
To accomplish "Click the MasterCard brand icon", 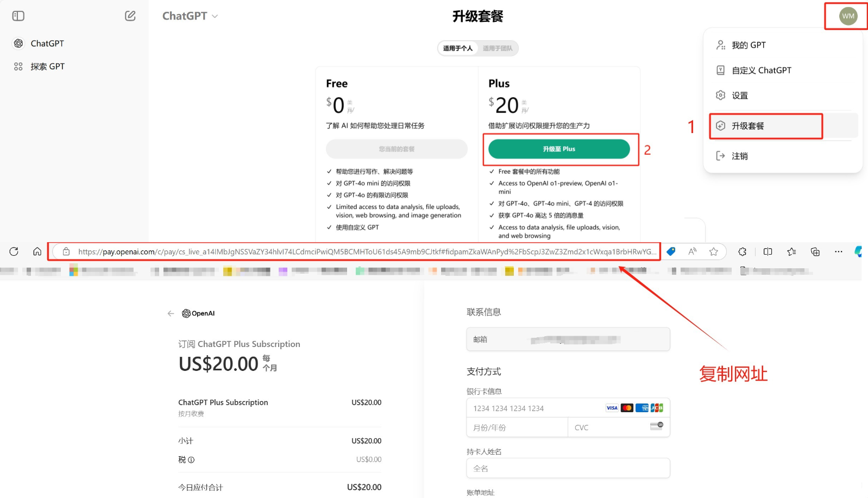I will (x=627, y=408).
